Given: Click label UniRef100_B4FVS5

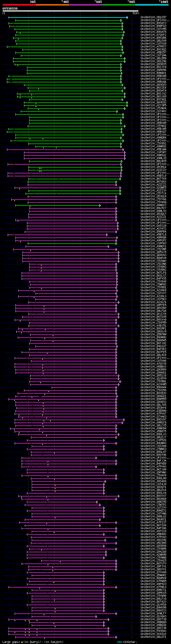Looking at the screenshot, I should click(153, 279).
